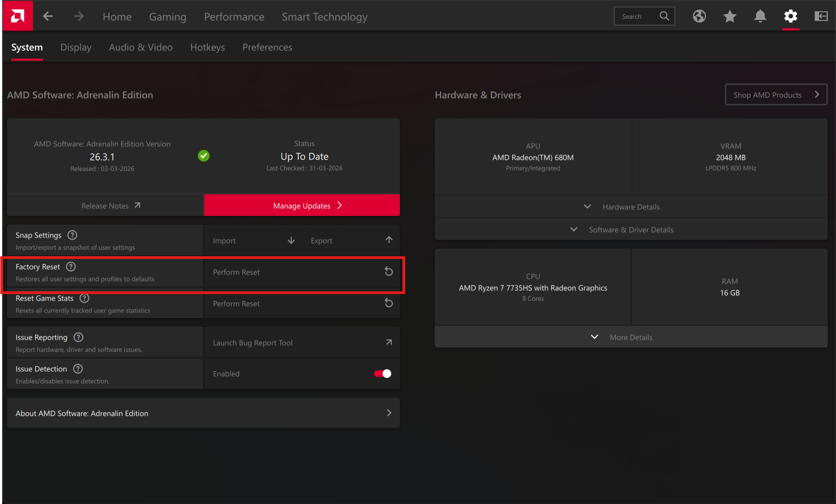Toggle the sidebar panel icon

821,17
